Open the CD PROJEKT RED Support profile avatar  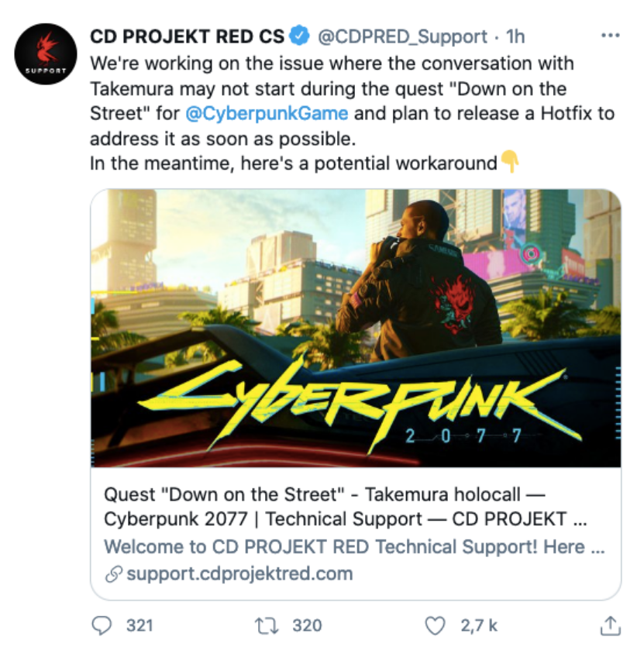pos(46,53)
